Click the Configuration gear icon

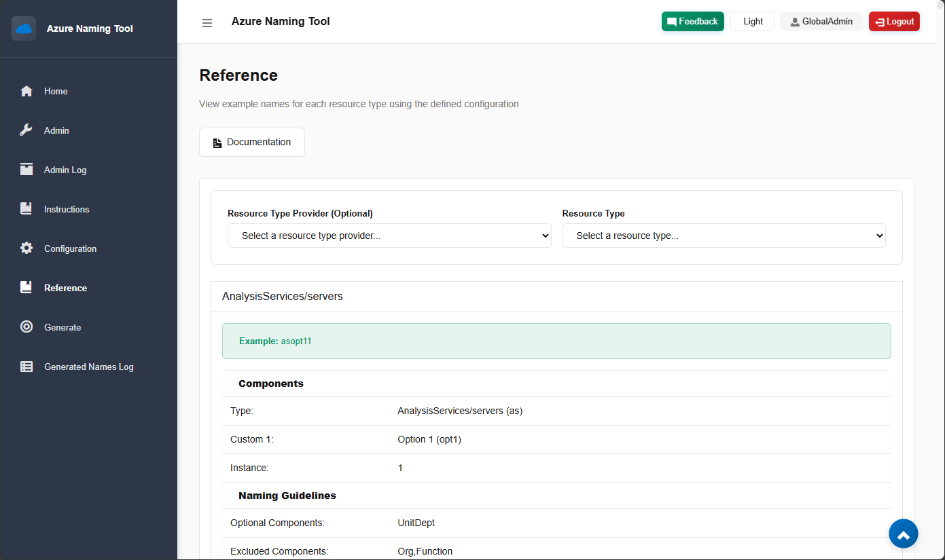click(26, 248)
